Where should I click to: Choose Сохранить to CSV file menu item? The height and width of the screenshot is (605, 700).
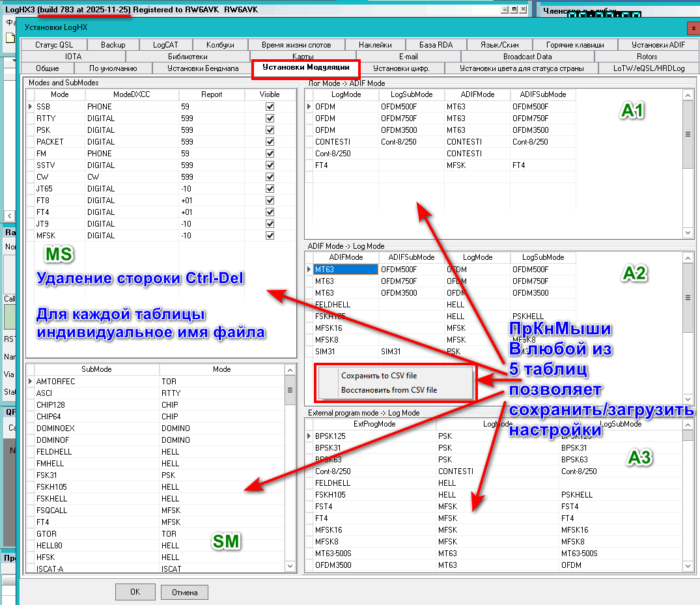[379, 376]
